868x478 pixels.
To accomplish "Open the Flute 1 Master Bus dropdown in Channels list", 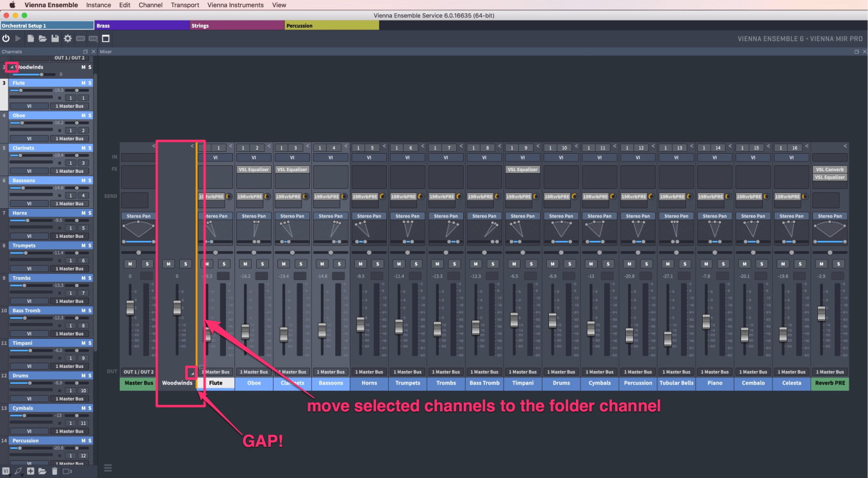I will click(x=70, y=106).
